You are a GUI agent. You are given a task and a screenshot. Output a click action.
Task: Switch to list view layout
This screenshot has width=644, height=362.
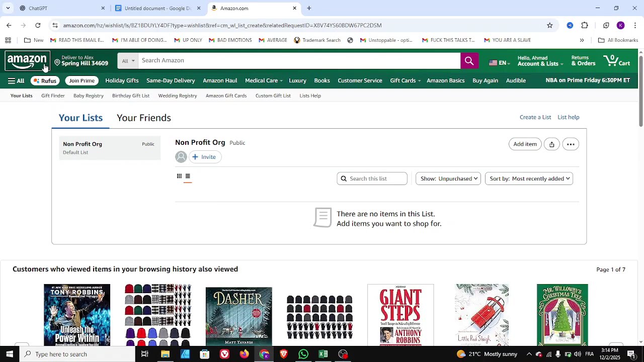click(x=188, y=176)
